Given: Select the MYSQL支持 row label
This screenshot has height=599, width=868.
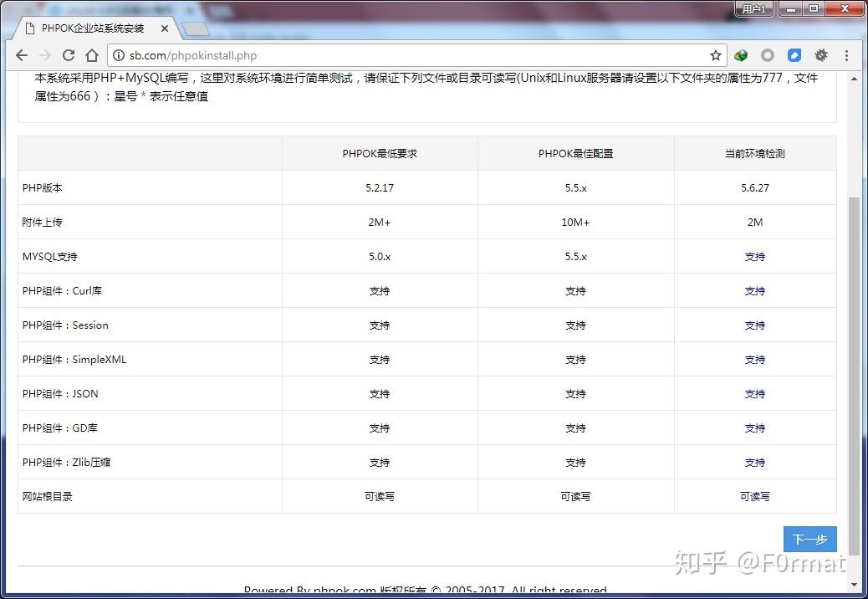Looking at the screenshot, I should [50, 256].
